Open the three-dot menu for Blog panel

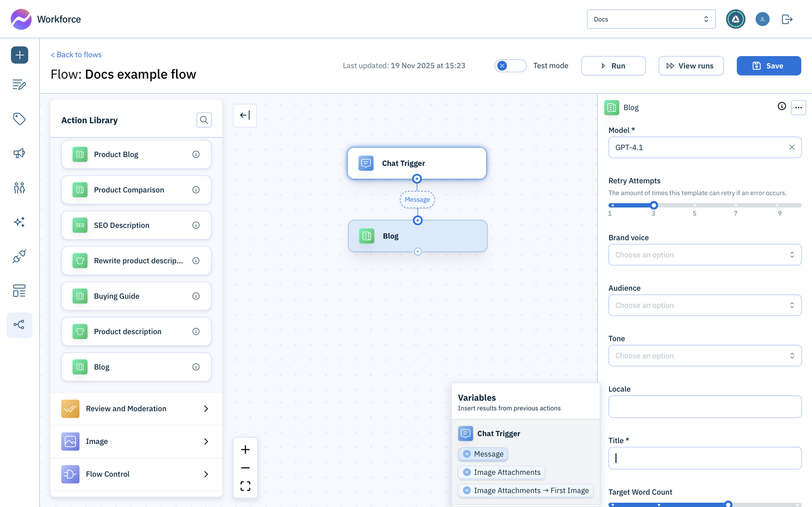coord(798,107)
